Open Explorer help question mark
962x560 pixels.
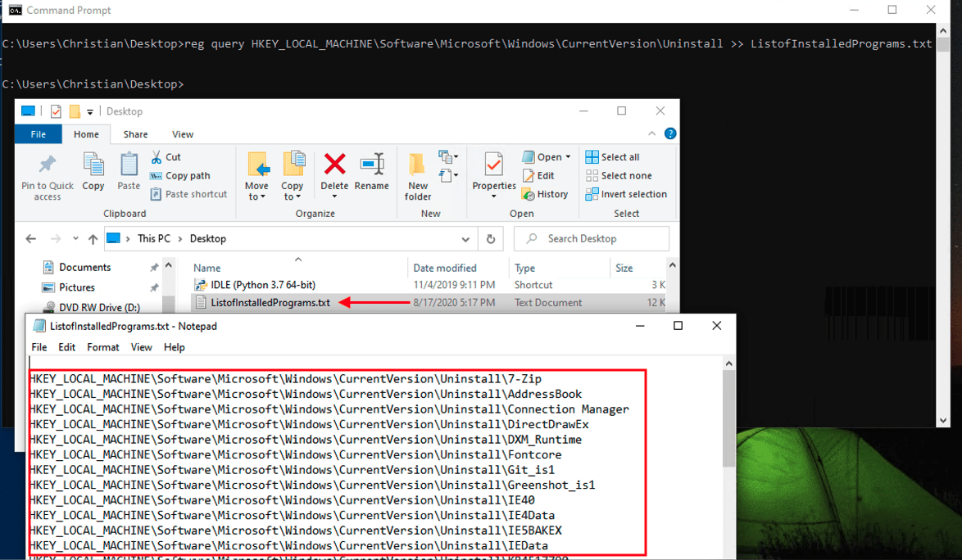click(670, 133)
